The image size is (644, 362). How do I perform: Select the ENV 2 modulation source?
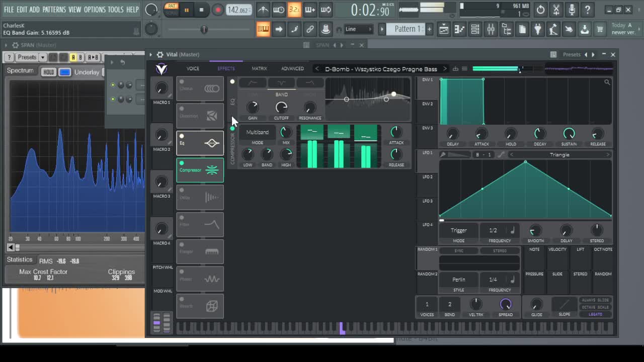(427, 104)
